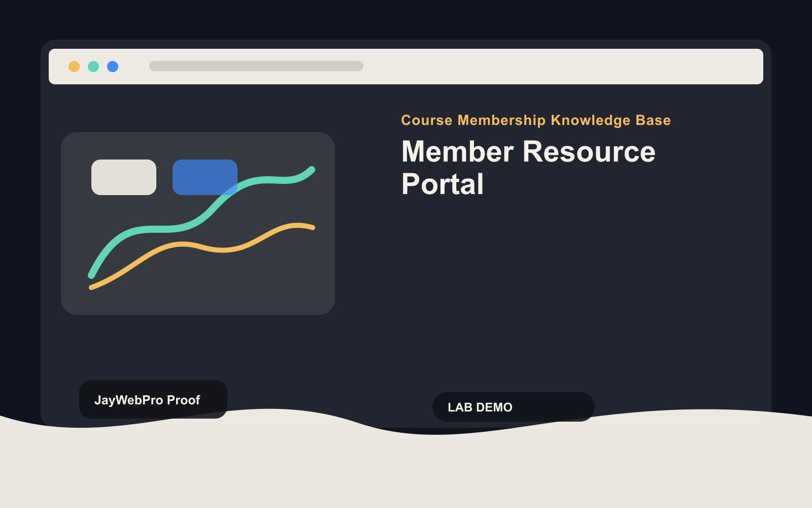Viewport: 812px width, 508px height.
Task: Click the blue rounded card in chart
Action: (205, 177)
